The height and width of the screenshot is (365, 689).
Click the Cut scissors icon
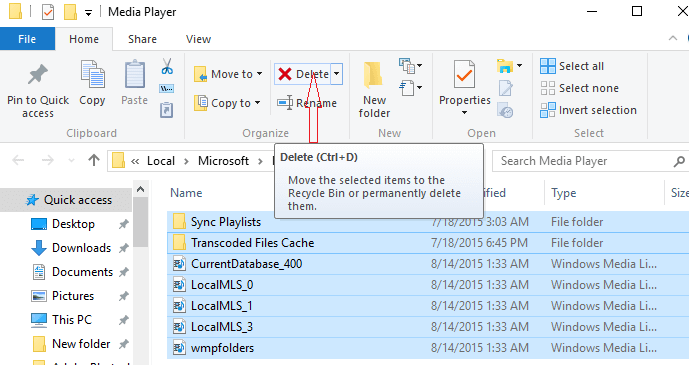coord(167,66)
